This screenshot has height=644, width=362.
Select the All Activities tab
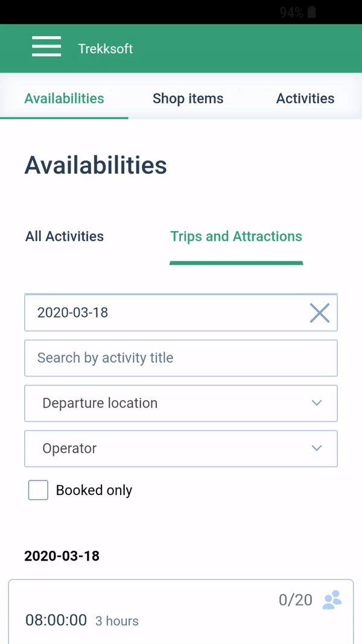point(64,236)
